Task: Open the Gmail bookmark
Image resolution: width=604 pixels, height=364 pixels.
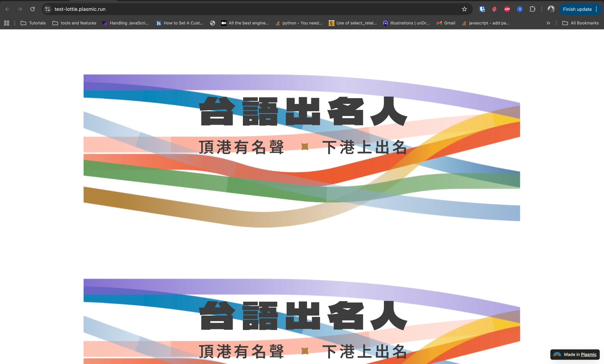Action: pos(446,23)
